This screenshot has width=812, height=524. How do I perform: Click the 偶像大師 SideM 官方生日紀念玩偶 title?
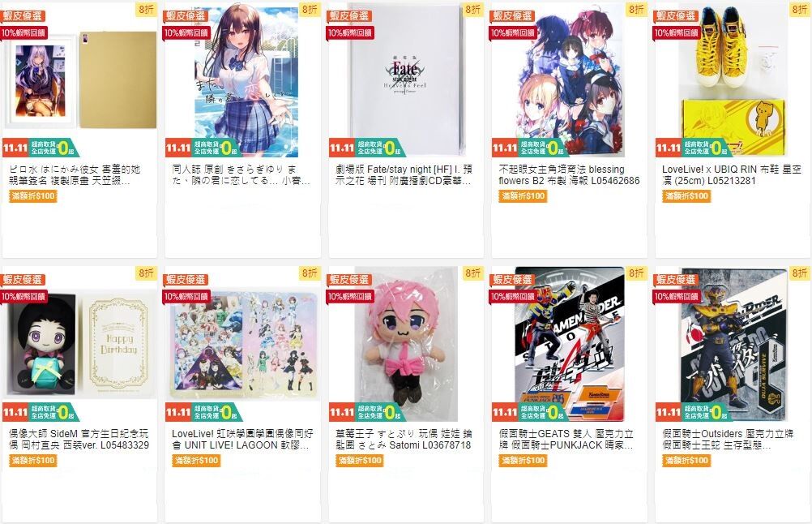79,439
